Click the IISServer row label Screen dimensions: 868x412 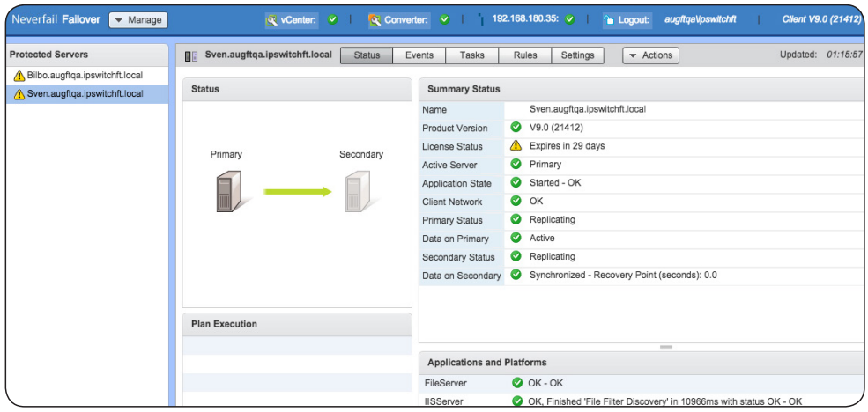point(443,401)
